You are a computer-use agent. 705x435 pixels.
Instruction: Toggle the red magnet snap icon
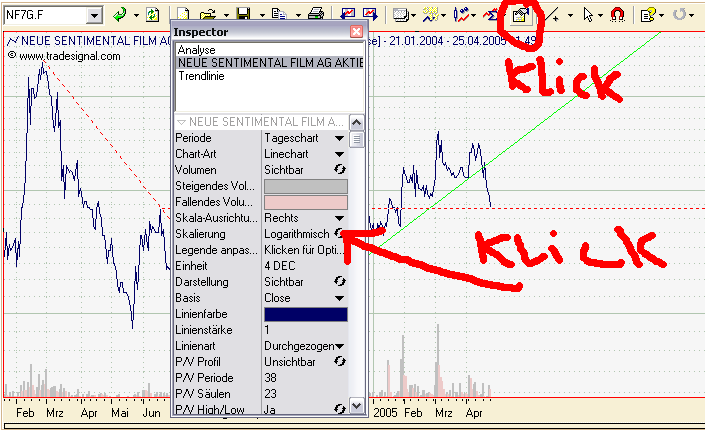click(617, 15)
